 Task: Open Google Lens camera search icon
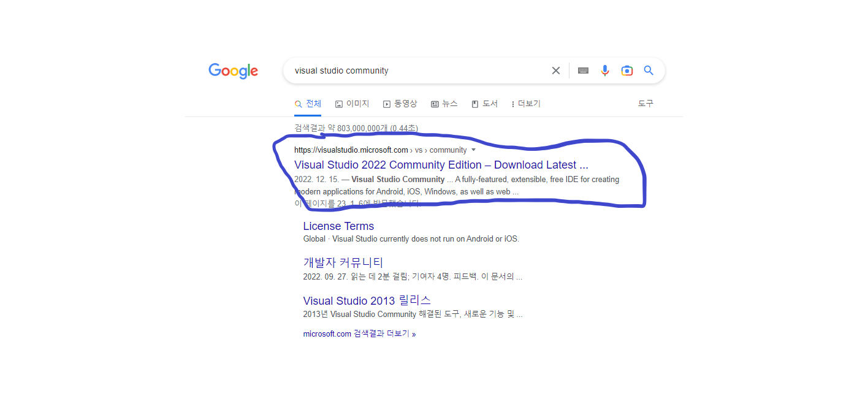click(626, 71)
